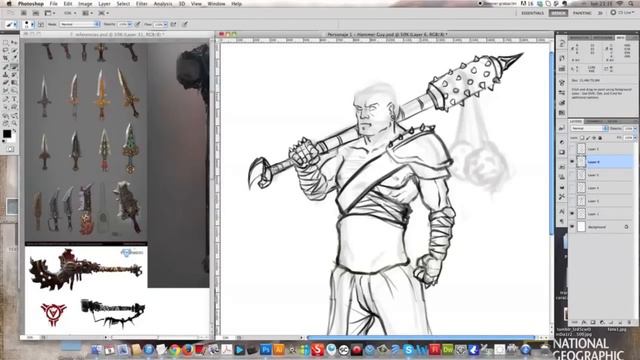Select the Zoom tool in toolbox
Screen dimensions: 640x360
pos(14,123)
